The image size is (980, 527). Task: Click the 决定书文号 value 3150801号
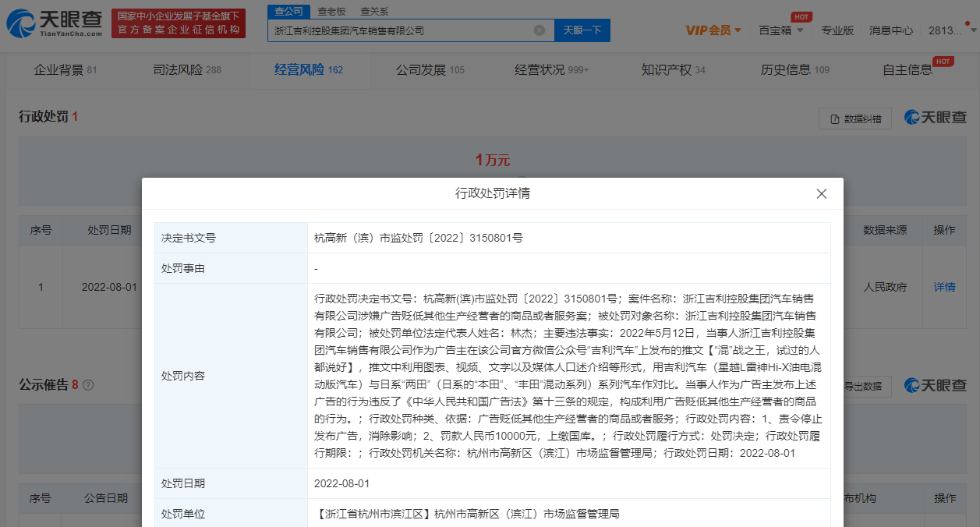(x=418, y=238)
